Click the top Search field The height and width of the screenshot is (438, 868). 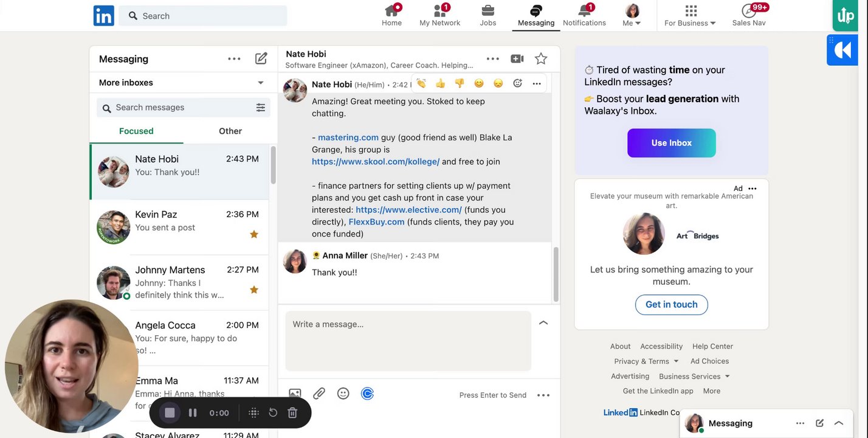point(203,16)
